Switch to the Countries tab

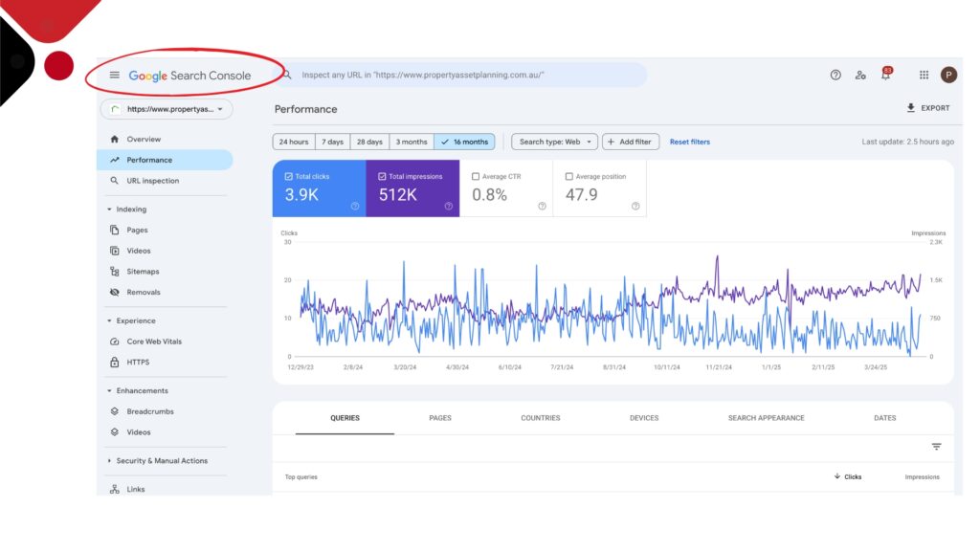click(x=541, y=418)
